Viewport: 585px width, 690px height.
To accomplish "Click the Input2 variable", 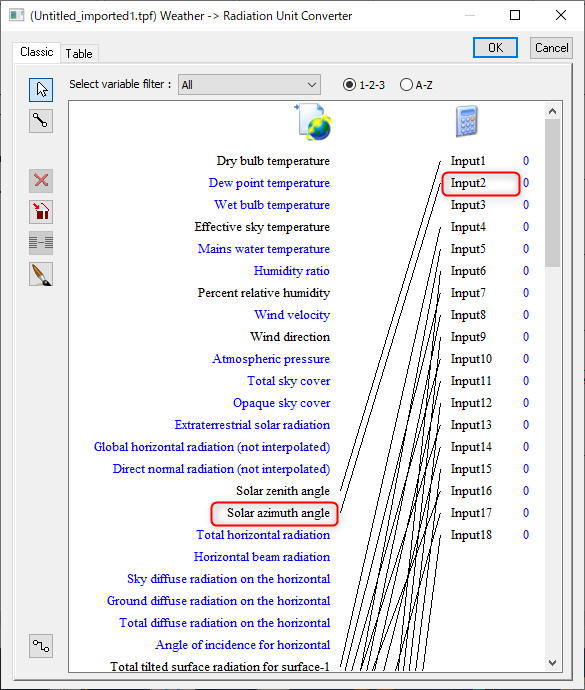I will coord(468,183).
